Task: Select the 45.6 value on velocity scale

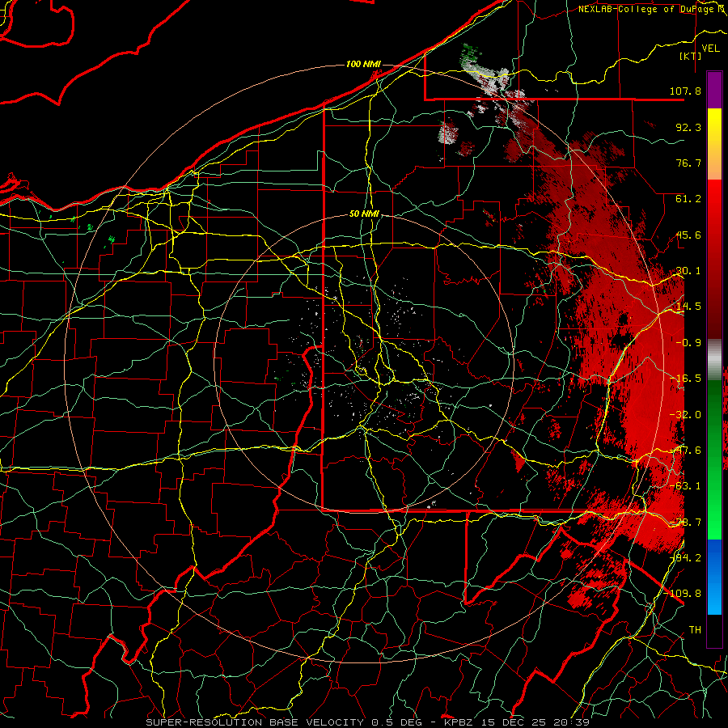Action: pos(688,235)
